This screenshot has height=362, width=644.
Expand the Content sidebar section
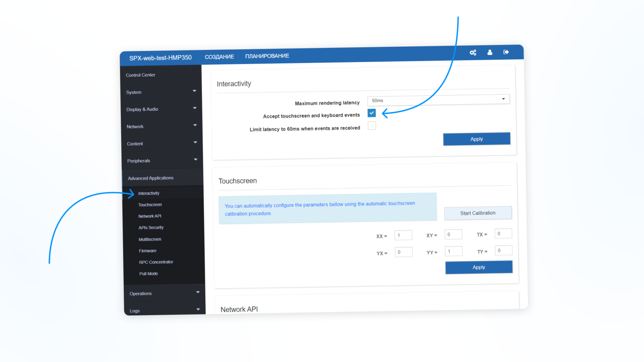162,143
